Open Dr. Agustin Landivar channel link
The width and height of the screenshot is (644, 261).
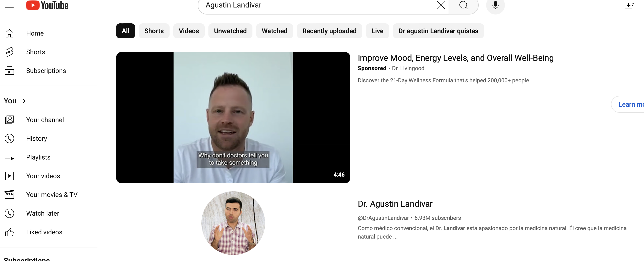(x=395, y=204)
